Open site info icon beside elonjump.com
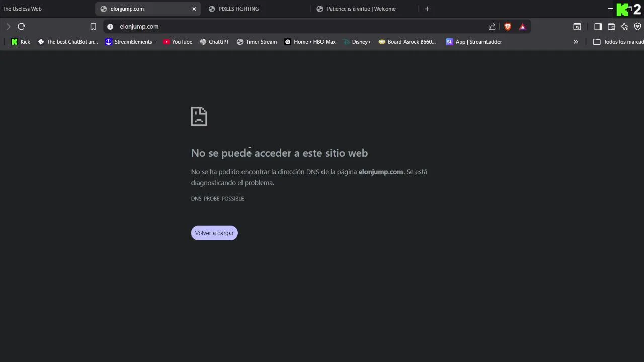644x362 pixels. click(x=110, y=27)
